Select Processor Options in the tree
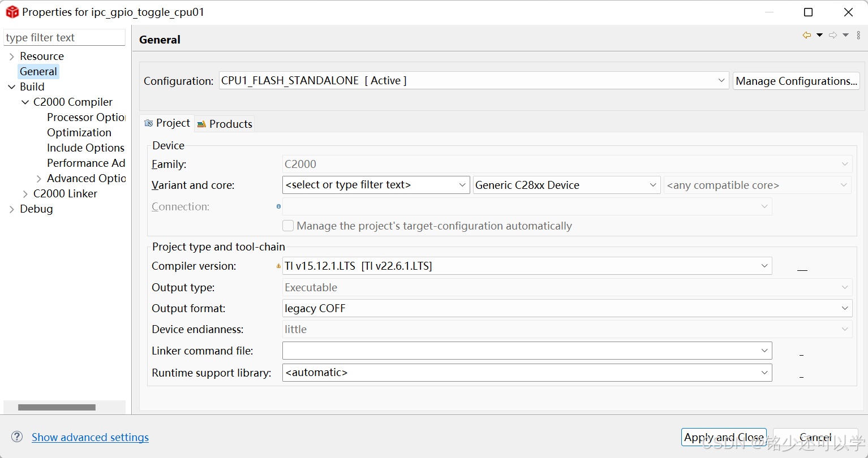The width and height of the screenshot is (868, 458). pyautogui.click(x=86, y=117)
